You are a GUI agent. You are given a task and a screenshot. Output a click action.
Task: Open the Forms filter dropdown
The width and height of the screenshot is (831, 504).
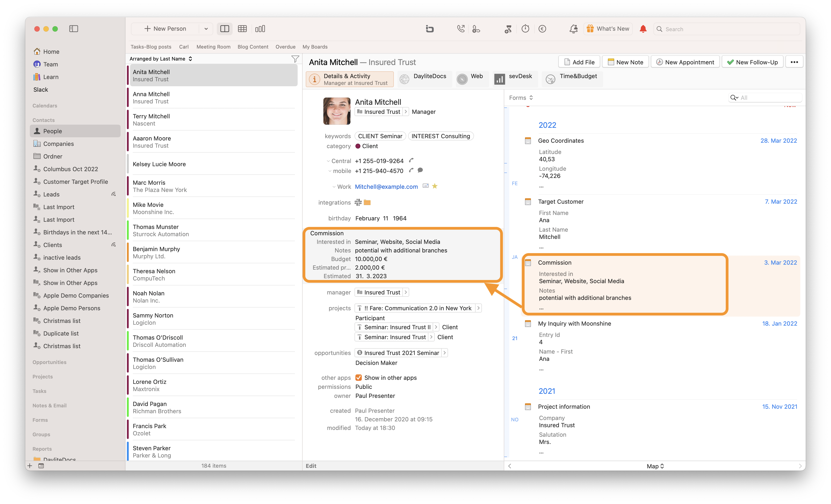point(521,98)
